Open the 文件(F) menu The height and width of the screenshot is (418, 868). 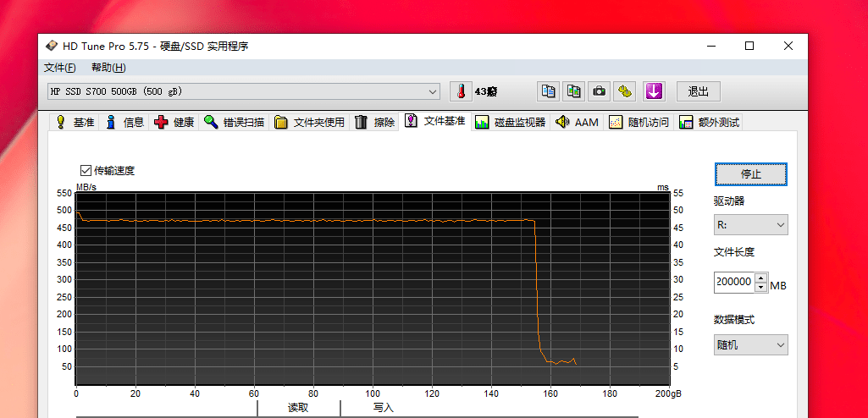pos(60,68)
